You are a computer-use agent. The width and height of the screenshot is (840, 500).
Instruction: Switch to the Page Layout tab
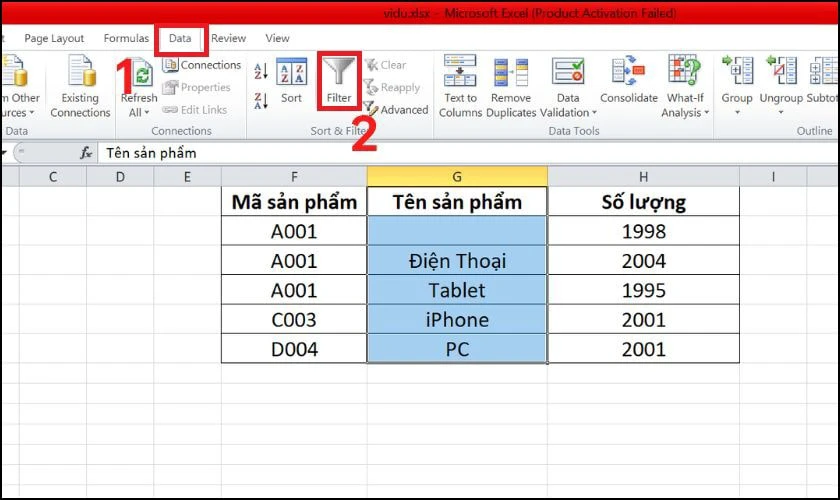54,39
